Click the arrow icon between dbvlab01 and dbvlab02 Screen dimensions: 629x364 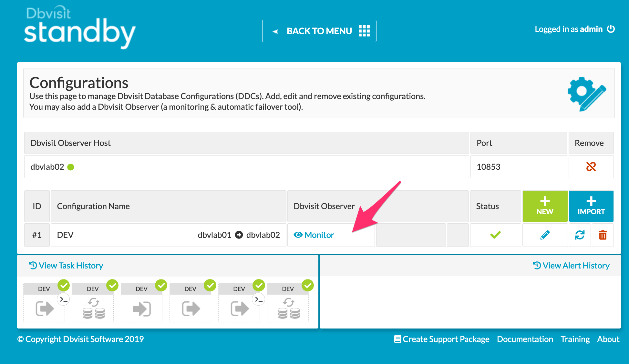239,235
